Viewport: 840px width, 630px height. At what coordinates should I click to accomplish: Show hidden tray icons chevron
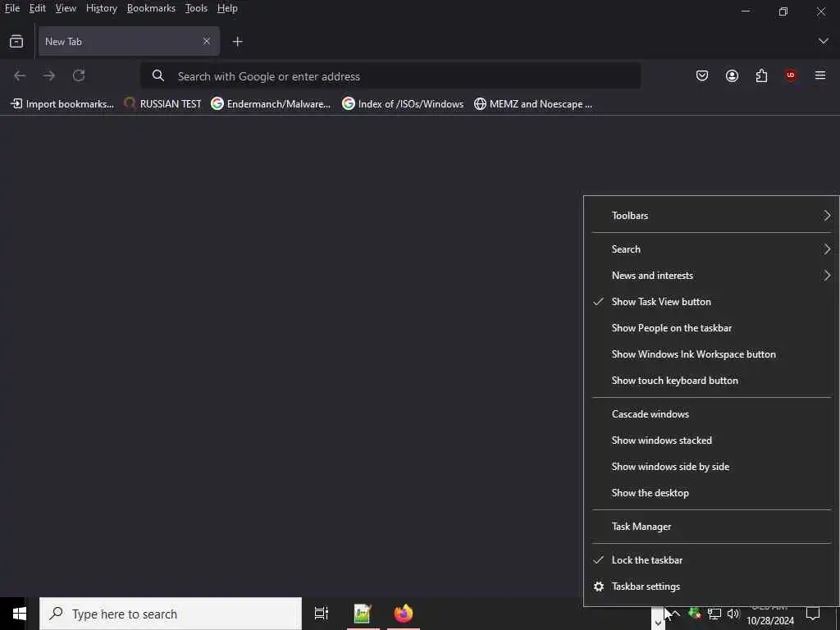(x=675, y=614)
